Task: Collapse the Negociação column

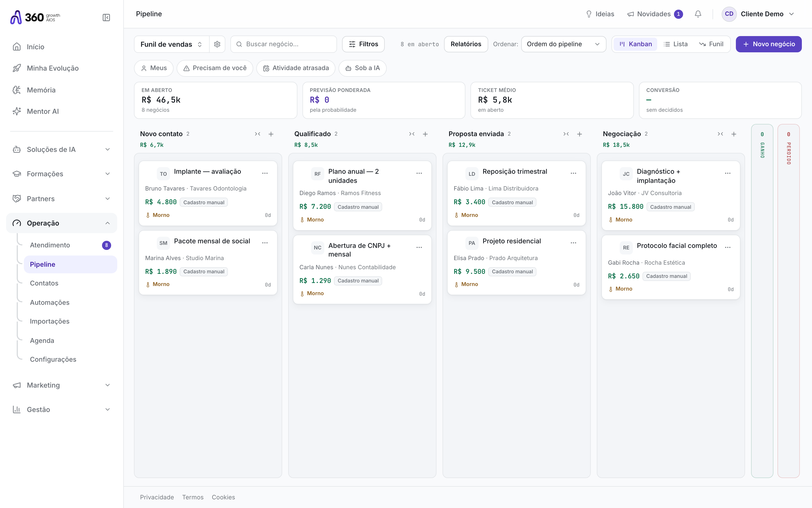Action: click(x=720, y=134)
